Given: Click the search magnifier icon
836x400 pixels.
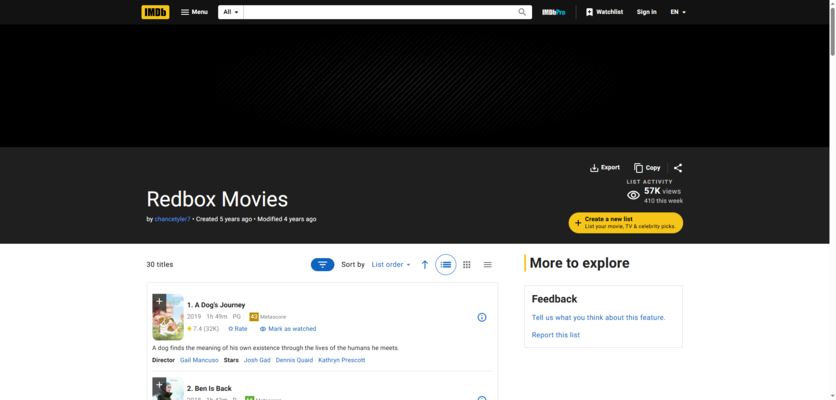Looking at the screenshot, I should click(522, 12).
